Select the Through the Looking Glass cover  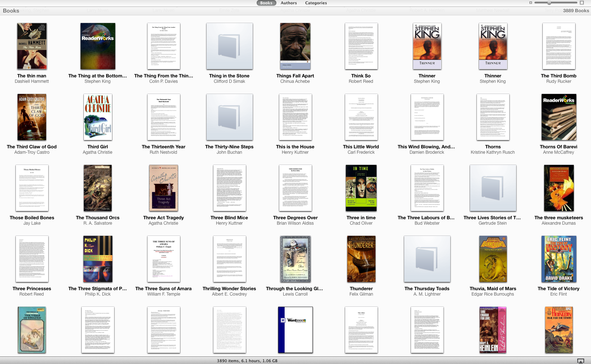(295, 259)
